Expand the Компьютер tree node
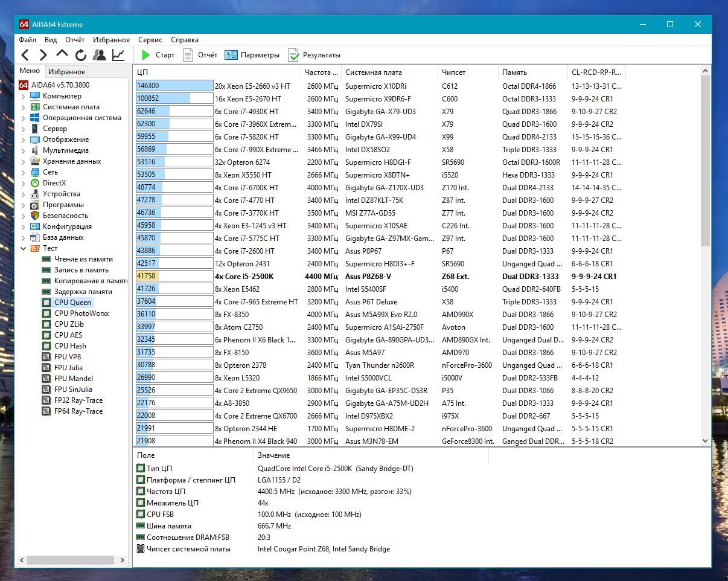Viewport: 728px width, 581px height. 24,96
